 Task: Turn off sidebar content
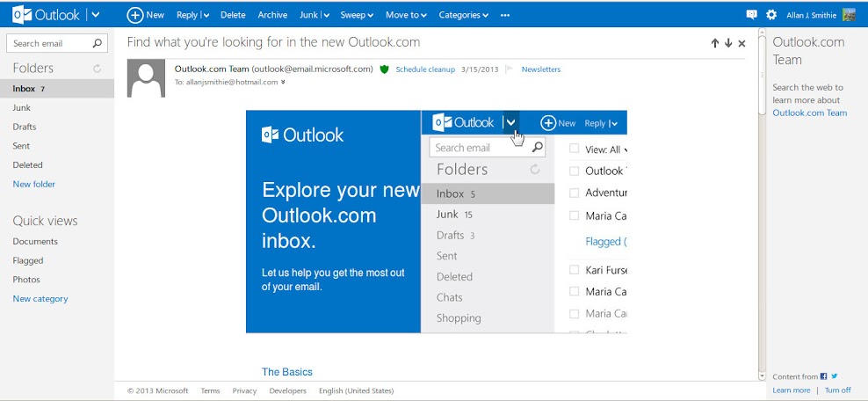(x=838, y=390)
